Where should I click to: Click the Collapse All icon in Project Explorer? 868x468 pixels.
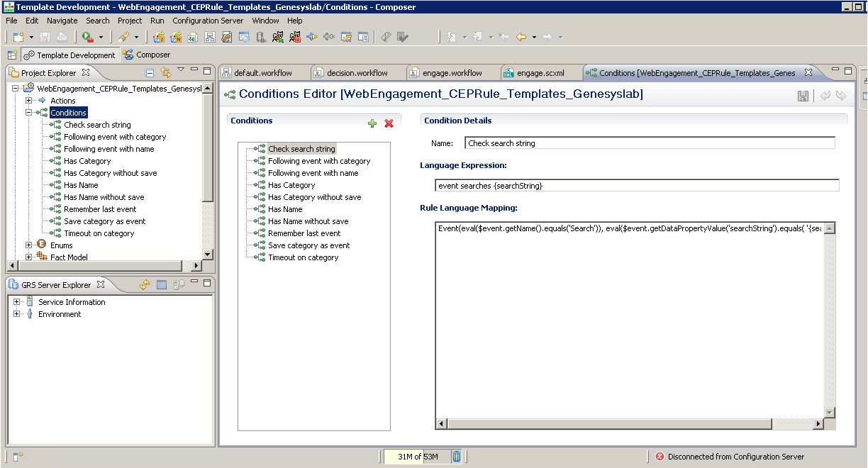[150, 72]
